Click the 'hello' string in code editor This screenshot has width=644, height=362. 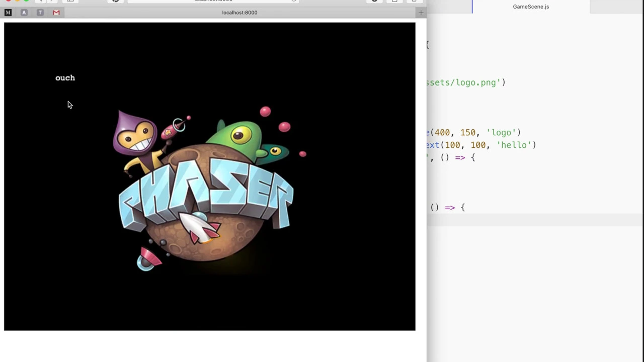pos(514,145)
